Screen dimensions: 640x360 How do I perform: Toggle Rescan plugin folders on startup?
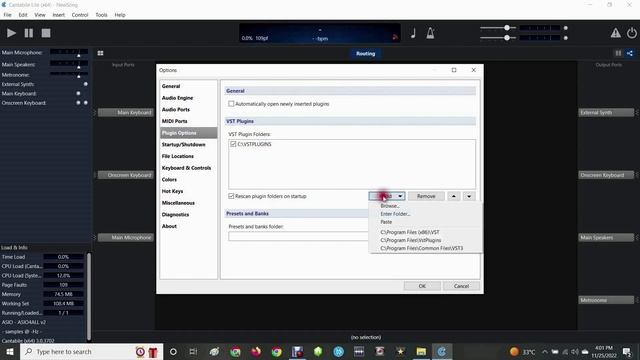click(231, 196)
